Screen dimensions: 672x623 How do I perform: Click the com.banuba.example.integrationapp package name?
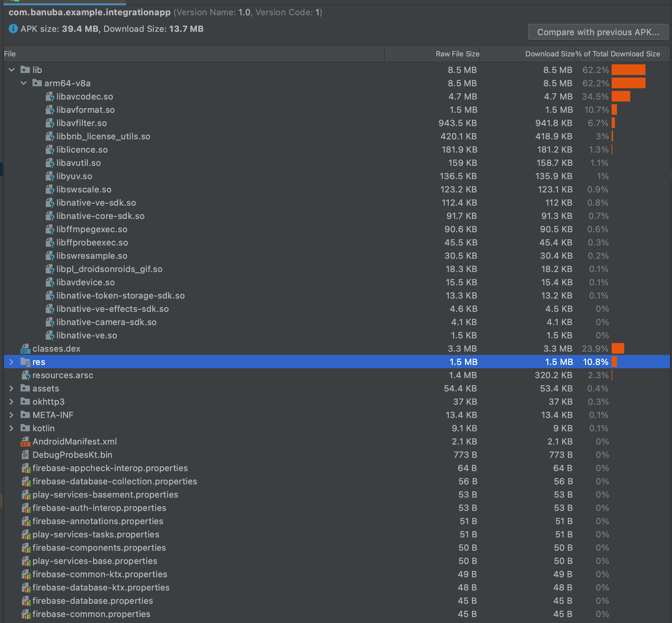(x=90, y=13)
